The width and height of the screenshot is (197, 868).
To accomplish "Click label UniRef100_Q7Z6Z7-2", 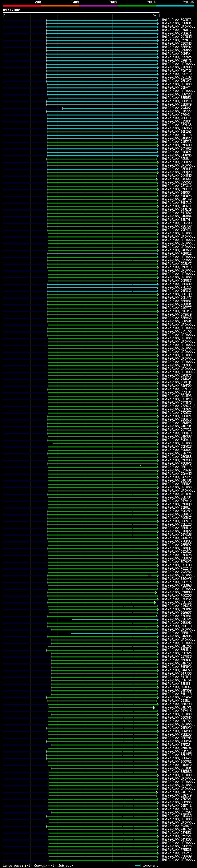I will pos(179,406).
